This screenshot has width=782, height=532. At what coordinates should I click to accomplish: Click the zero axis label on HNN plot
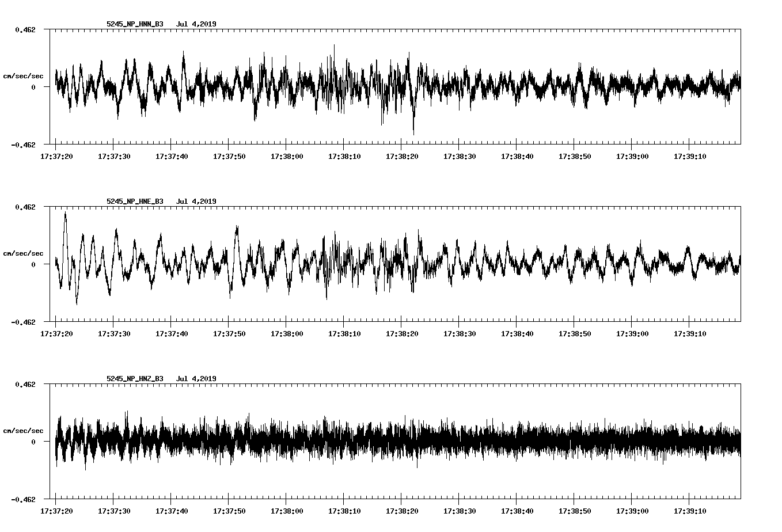(x=33, y=88)
